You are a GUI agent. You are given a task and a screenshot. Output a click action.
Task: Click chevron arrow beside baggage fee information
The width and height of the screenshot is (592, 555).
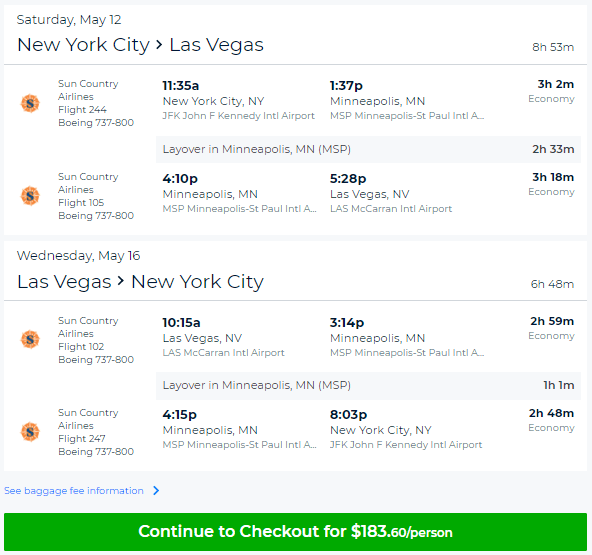(x=156, y=490)
